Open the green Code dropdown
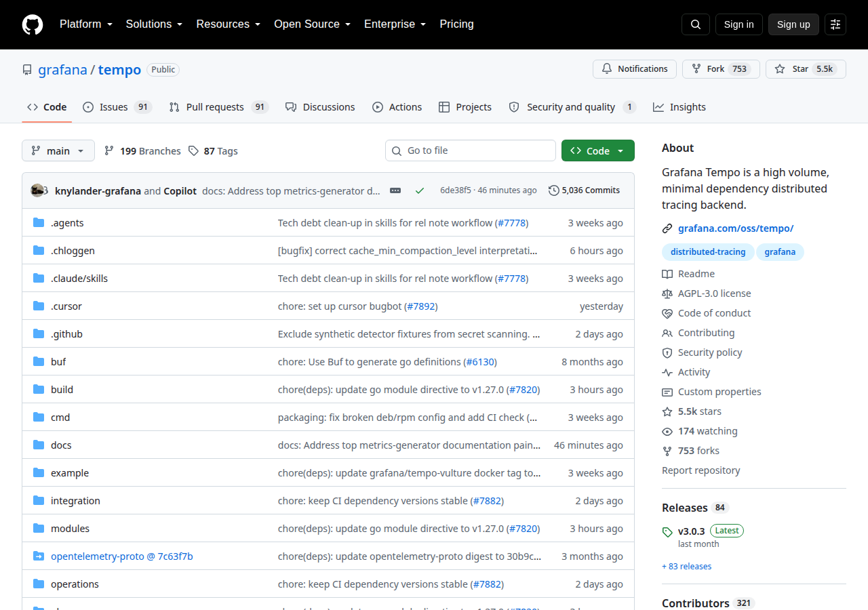This screenshot has height=610, width=868. (598, 150)
